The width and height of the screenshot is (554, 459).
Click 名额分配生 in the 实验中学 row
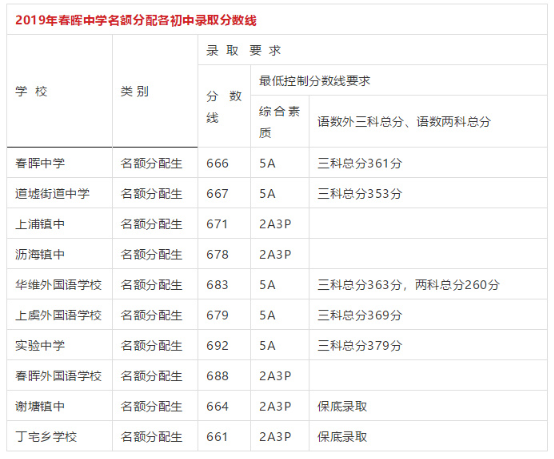[151, 346]
